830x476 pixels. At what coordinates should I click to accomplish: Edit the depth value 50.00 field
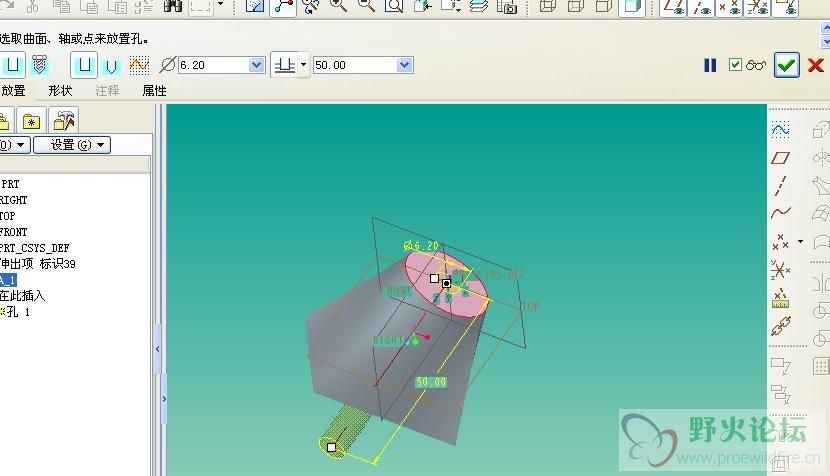point(355,65)
